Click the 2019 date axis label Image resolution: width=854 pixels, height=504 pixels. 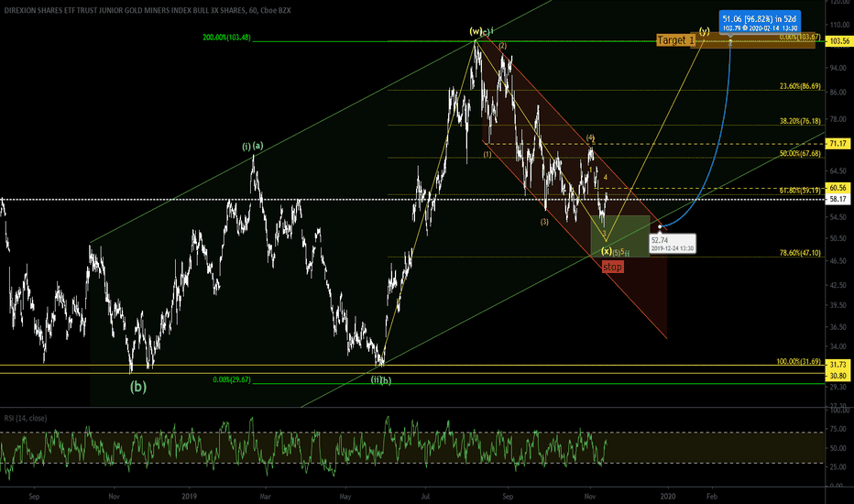tap(189, 497)
